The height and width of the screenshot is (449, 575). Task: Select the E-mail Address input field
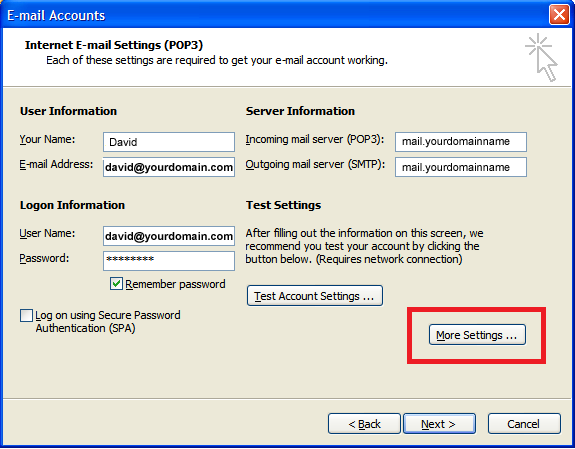pyautogui.click(x=169, y=167)
